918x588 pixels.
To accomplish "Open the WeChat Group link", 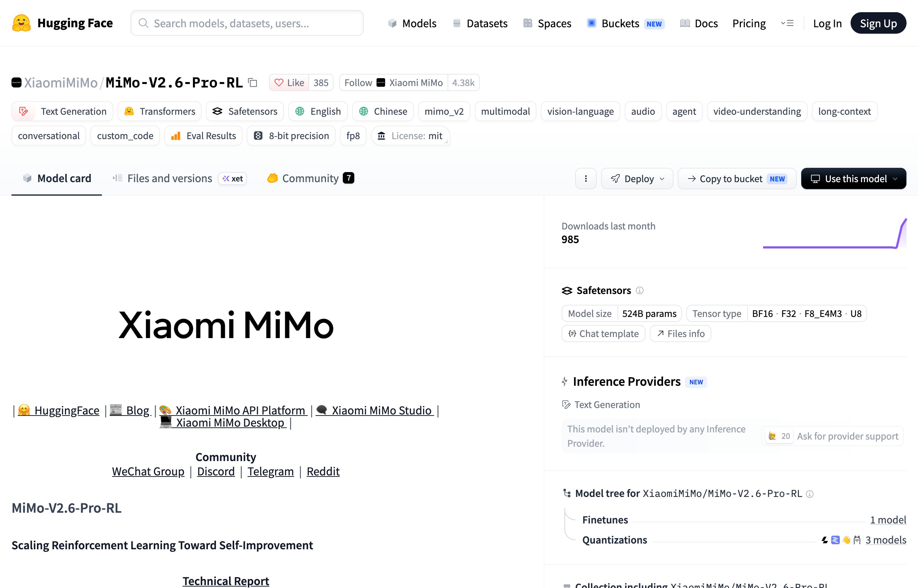I will (148, 471).
